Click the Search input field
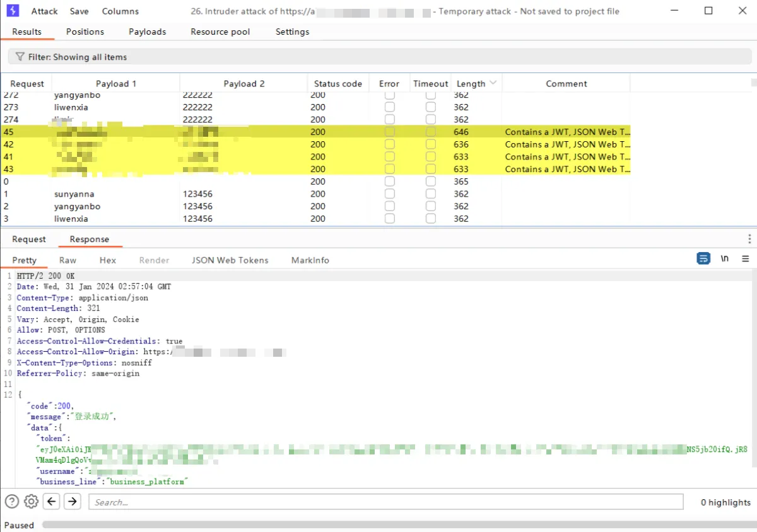This screenshot has height=532, width=757. pos(385,502)
